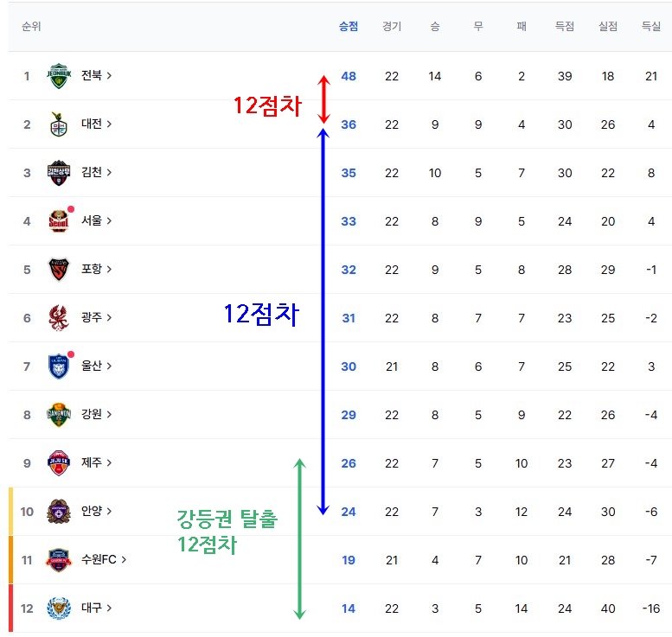The height and width of the screenshot is (637, 672).
Task: Expand 대전 team details via chevron
Action: tap(110, 124)
